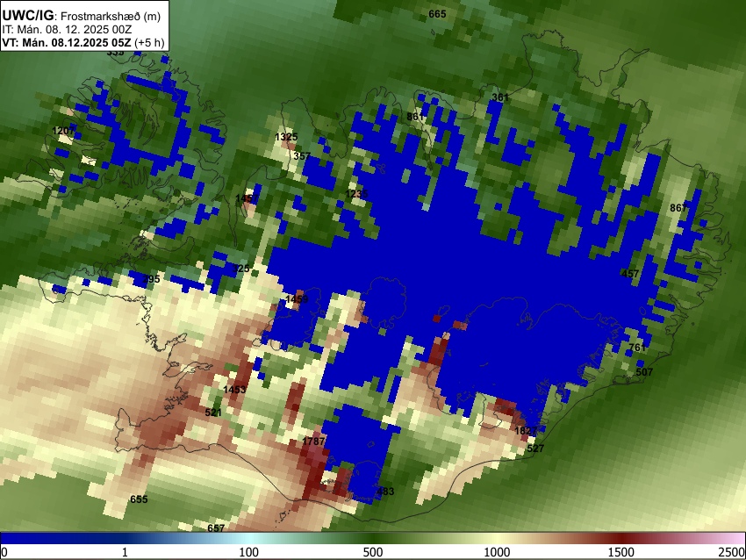Click the map value label 357

pyautogui.click(x=302, y=155)
